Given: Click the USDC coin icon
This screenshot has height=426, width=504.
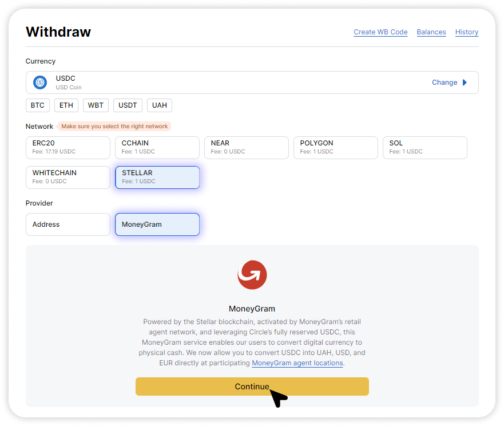Looking at the screenshot, I should pos(40,82).
